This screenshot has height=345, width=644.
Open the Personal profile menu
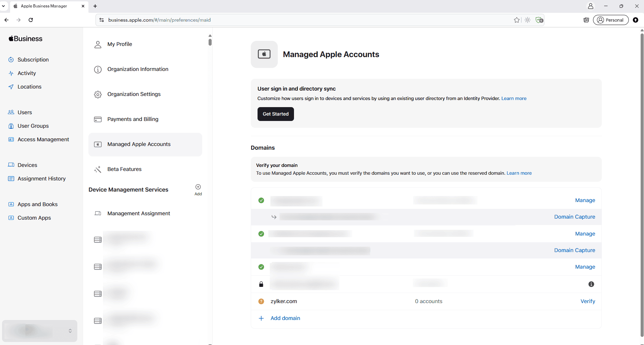point(611,20)
